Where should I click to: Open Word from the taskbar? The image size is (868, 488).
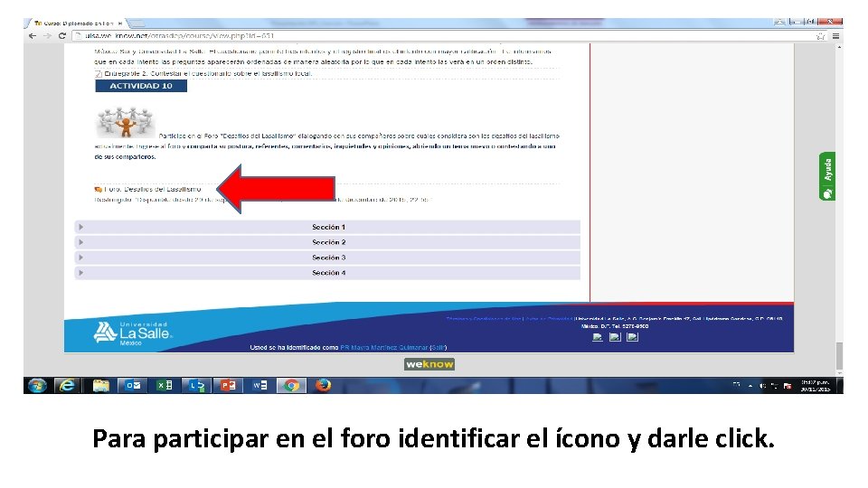click(x=259, y=386)
